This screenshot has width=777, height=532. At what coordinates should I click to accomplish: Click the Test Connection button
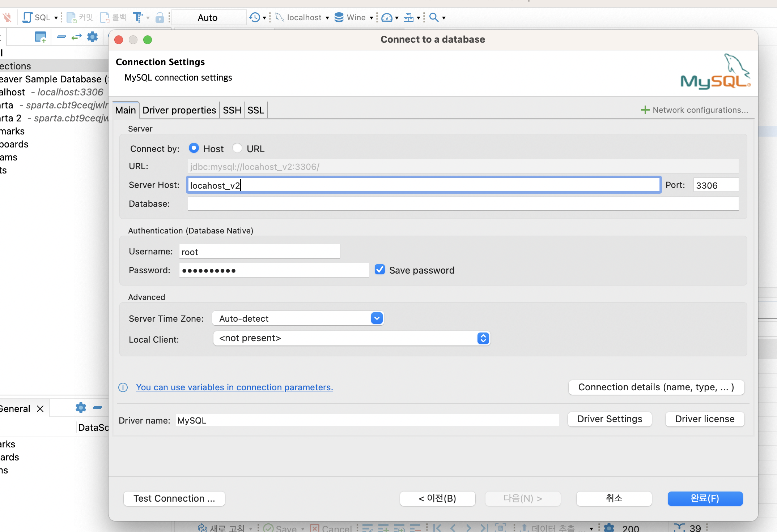click(x=174, y=498)
